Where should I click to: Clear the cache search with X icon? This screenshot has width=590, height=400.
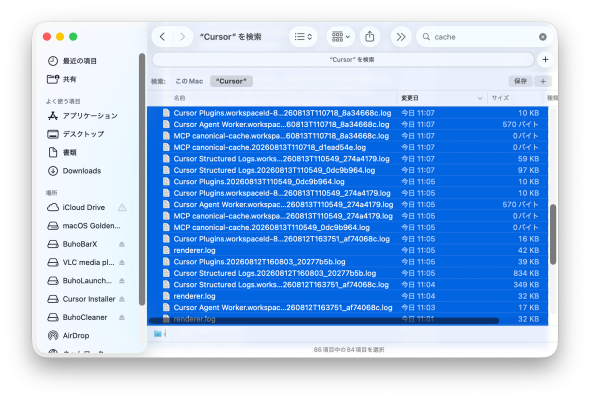[542, 37]
